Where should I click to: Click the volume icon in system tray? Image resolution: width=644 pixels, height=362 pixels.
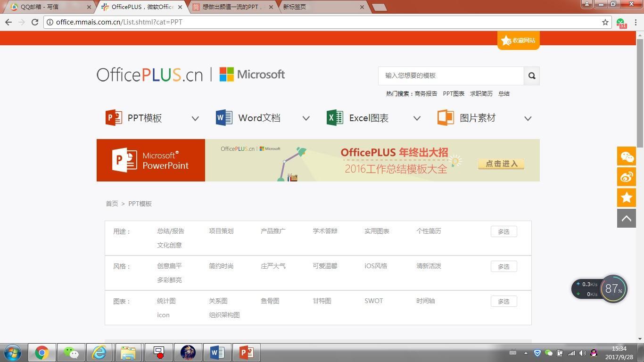(x=583, y=353)
